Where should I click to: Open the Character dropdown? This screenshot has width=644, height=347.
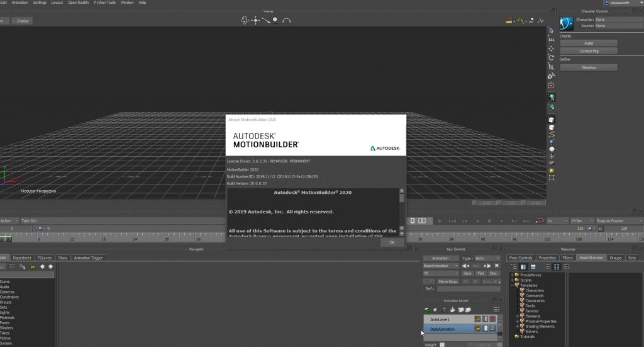[x=619, y=20]
